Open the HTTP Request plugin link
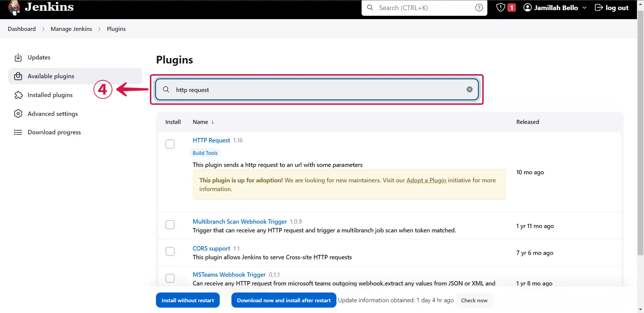Viewport: 644px width, 313px height. (211, 140)
